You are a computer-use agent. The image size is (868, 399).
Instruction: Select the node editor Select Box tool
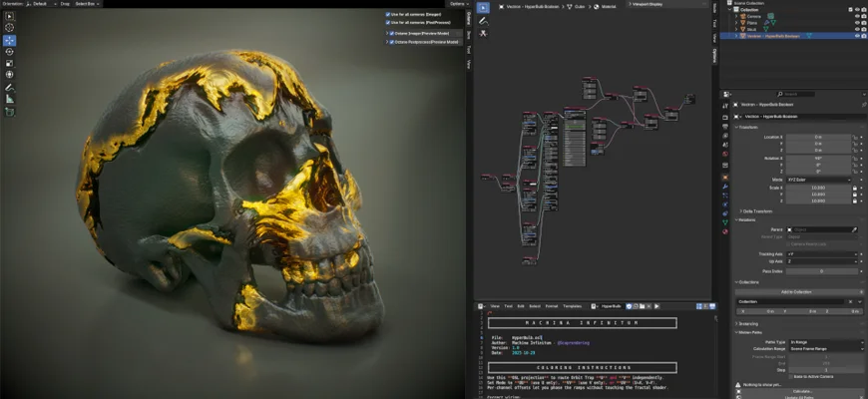tap(483, 8)
